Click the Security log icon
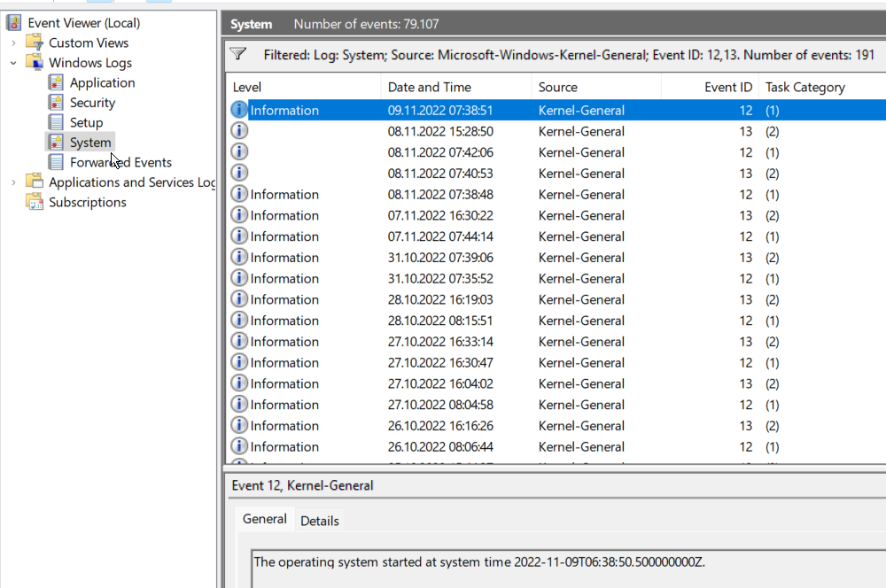Screen dimensions: 886x588 56,102
